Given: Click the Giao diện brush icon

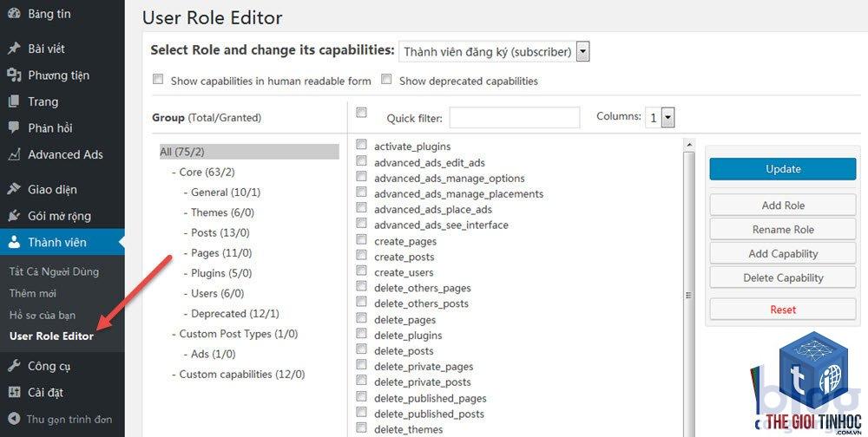Looking at the screenshot, I should [x=14, y=189].
